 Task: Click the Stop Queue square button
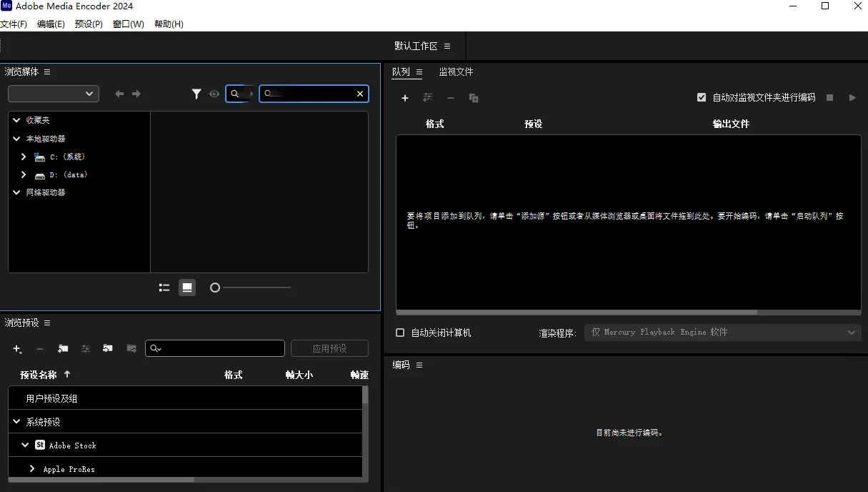tap(829, 97)
